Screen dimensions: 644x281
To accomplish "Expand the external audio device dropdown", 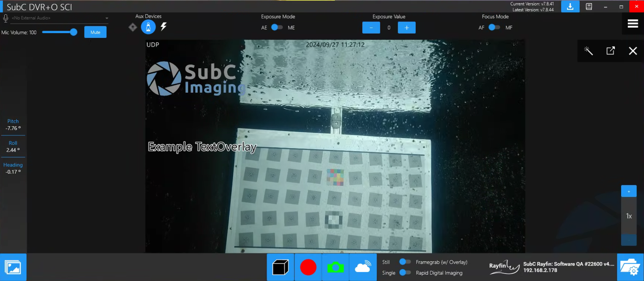I will (107, 18).
